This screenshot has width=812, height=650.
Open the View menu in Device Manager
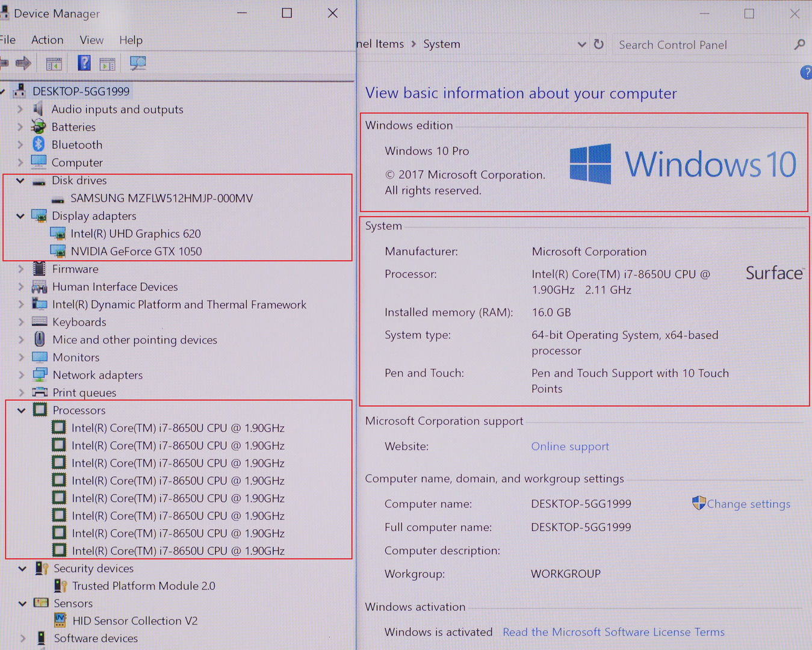(91, 40)
